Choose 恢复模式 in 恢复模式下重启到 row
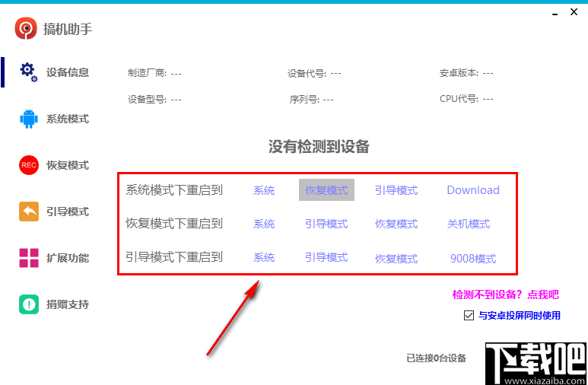Viewport: 588px width, 385px height. [x=396, y=224]
